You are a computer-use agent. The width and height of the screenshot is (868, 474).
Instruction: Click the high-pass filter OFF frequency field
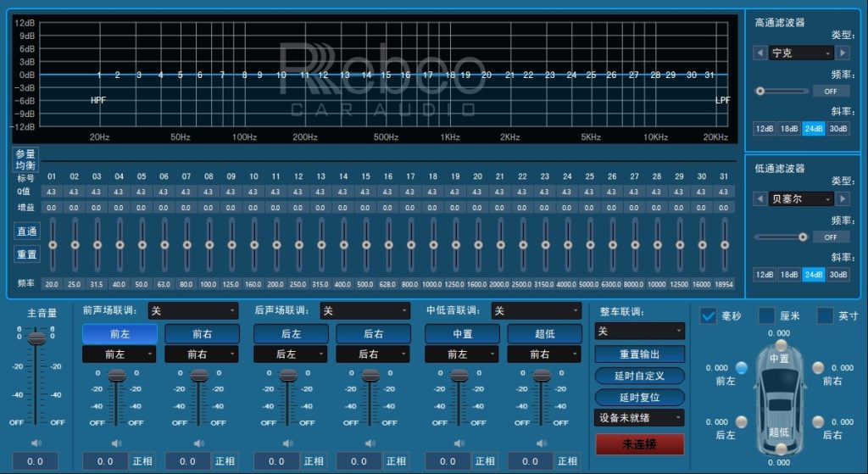(x=831, y=92)
